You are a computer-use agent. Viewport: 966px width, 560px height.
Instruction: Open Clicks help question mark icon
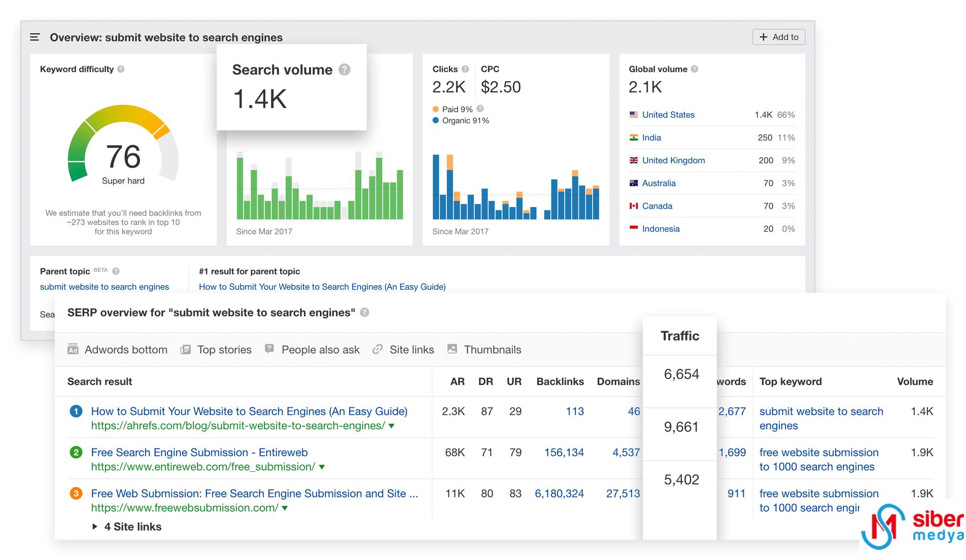tap(465, 69)
